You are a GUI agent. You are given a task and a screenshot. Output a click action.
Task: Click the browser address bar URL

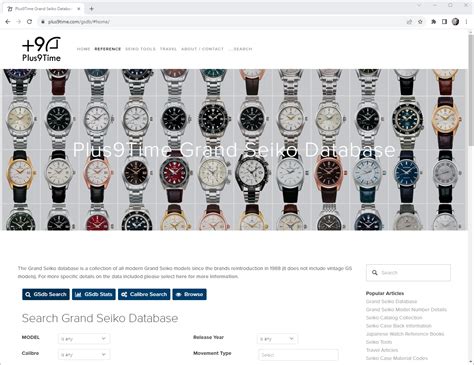(79, 22)
